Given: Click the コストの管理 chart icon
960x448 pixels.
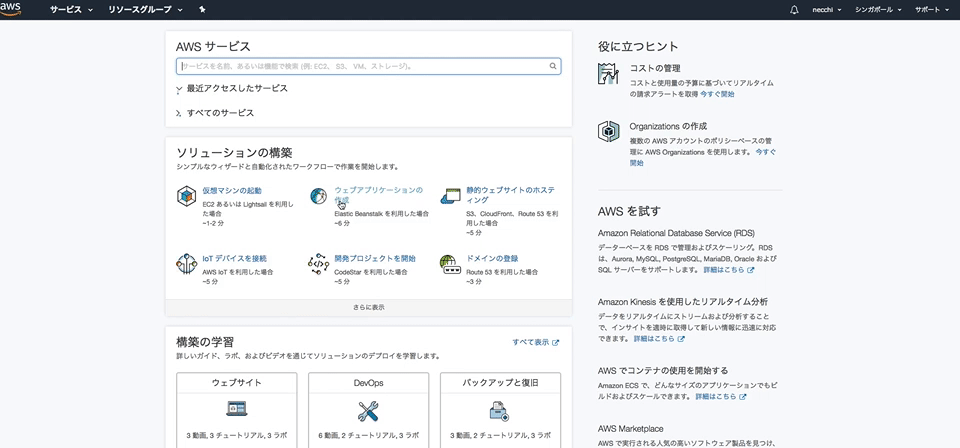Looking at the screenshot, I should click(x=609, y=73).
